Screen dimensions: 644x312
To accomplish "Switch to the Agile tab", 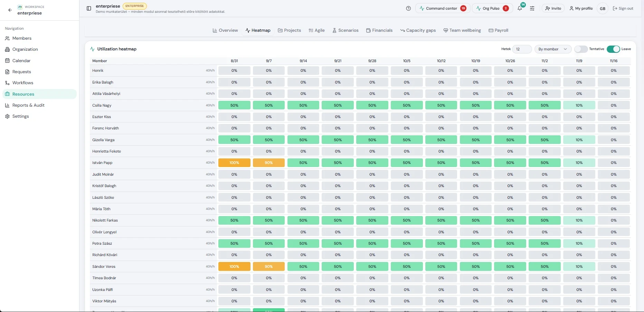I will click(317, 30).
